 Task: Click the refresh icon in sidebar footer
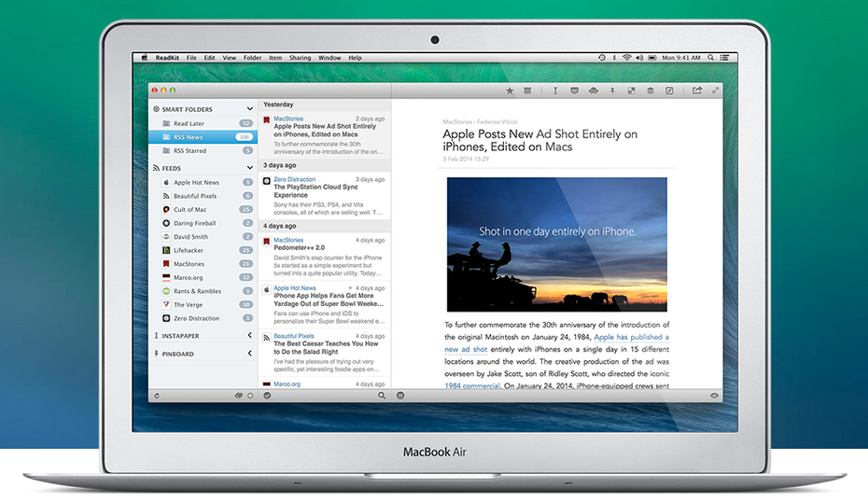tap(156, 396)
